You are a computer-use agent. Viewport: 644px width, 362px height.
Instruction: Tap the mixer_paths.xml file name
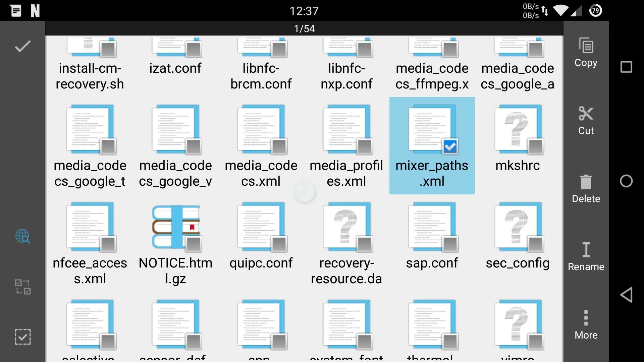coord(432,173)
